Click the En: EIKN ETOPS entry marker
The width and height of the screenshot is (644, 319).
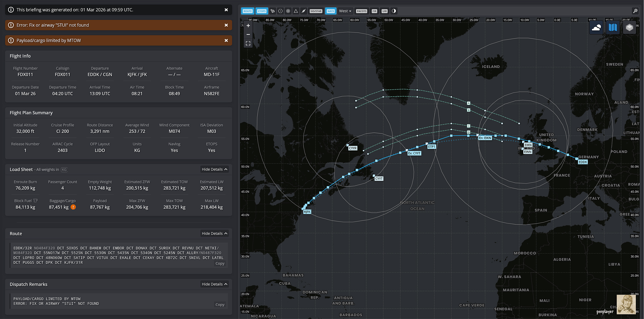(485, 138)
